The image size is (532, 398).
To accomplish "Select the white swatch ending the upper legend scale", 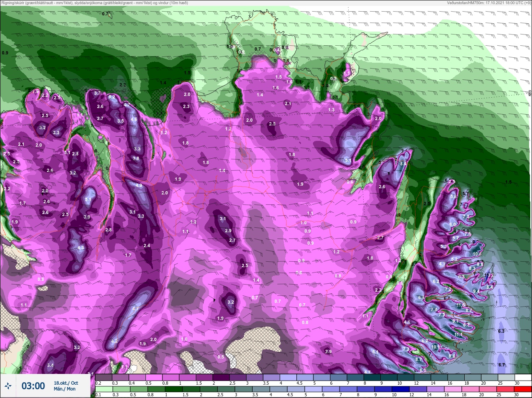I will pyautogui.click(x=522, y=378).
